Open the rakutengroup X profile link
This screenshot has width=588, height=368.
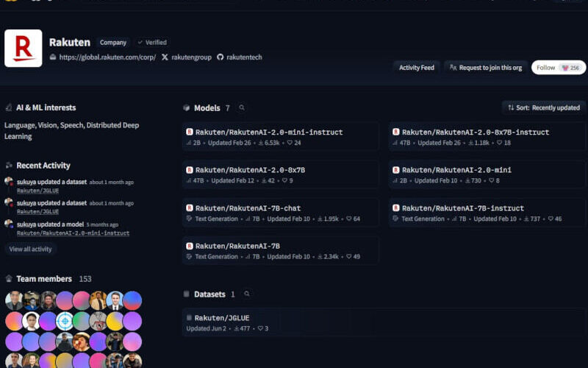pos(191,57)
